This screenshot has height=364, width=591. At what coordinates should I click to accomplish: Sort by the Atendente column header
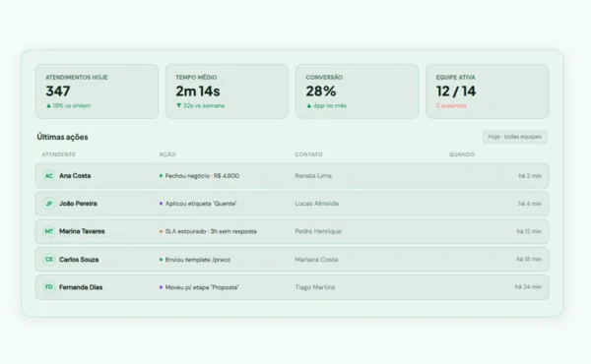click(59, 154)
